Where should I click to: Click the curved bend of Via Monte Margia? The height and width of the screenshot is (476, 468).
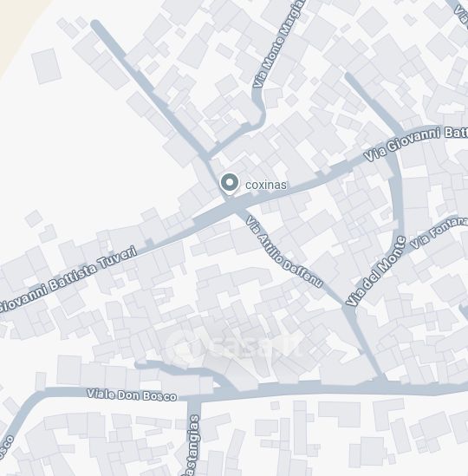(x=259, y=115)
